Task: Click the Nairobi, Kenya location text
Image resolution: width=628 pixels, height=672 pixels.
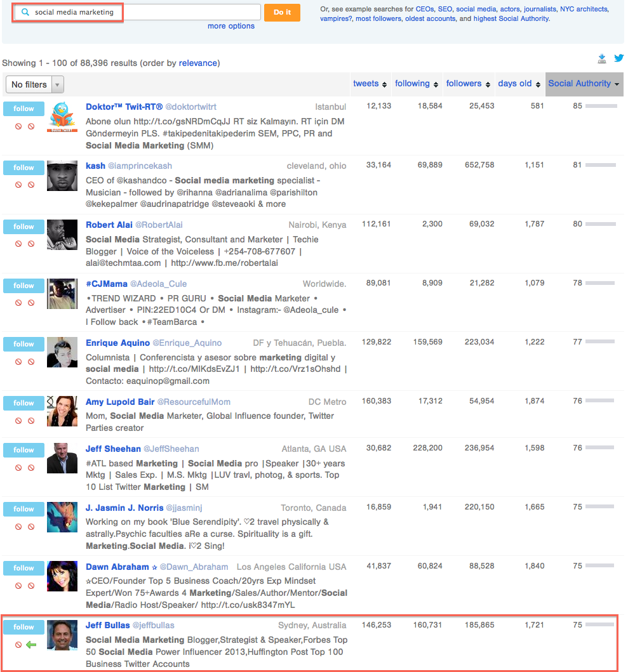Action: [317, 225]
